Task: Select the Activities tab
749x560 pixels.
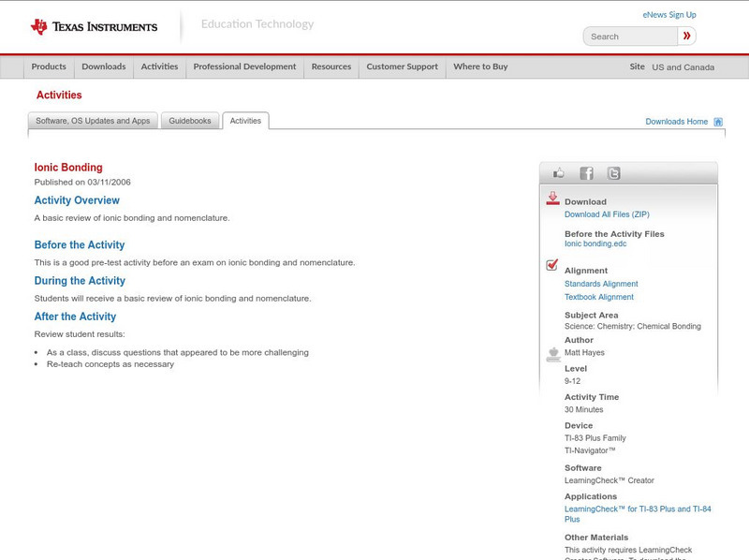Action: pyautogui.click(x=245, y=121)
